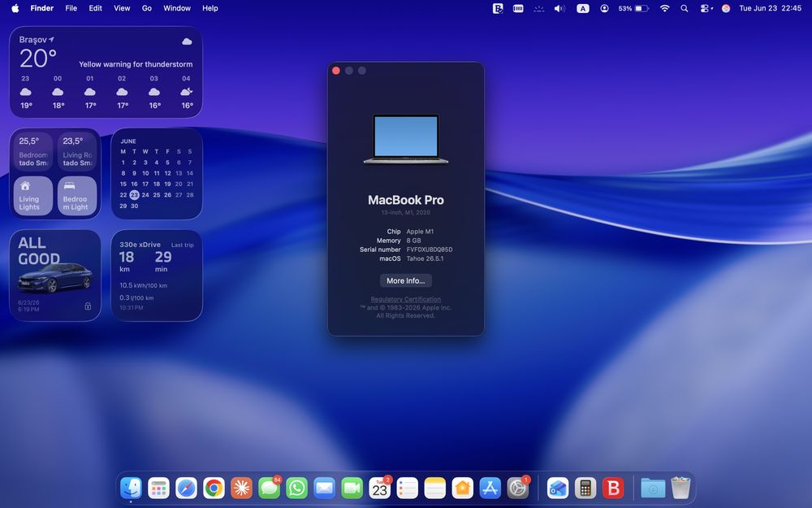This screenshot has height=508, width=812.
Task: Open the Brașov weather widget
Action: 106,72
